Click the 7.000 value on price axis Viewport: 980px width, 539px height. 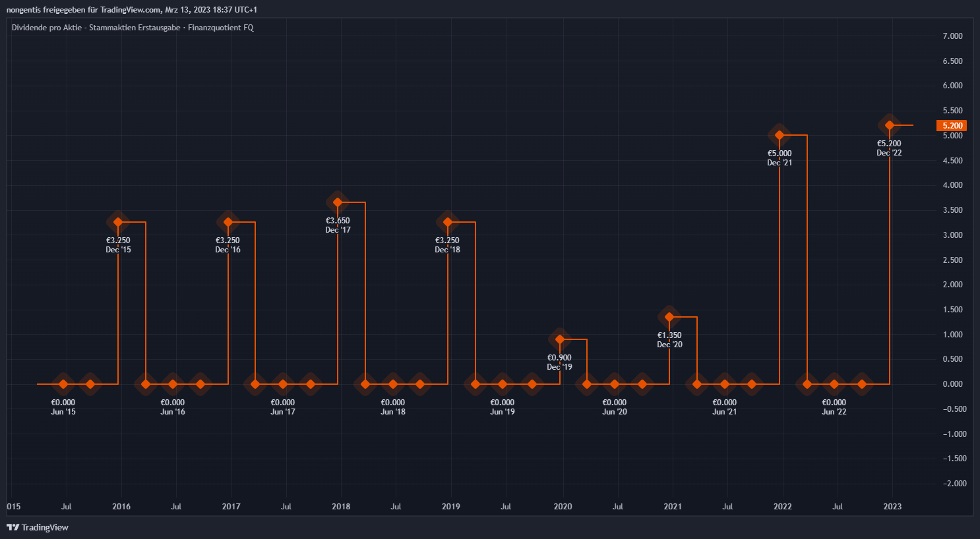coord(952,36)
